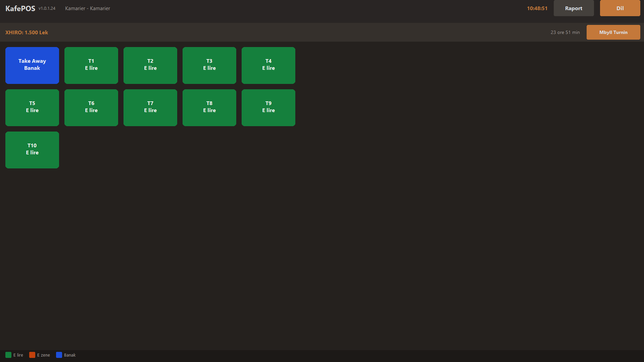Select table T7

click(150, 108)
